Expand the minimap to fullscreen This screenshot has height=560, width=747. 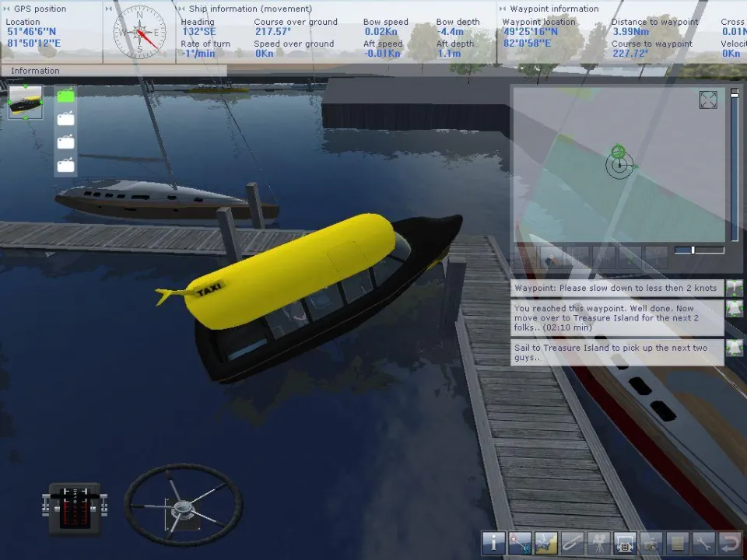pos(708,100)
